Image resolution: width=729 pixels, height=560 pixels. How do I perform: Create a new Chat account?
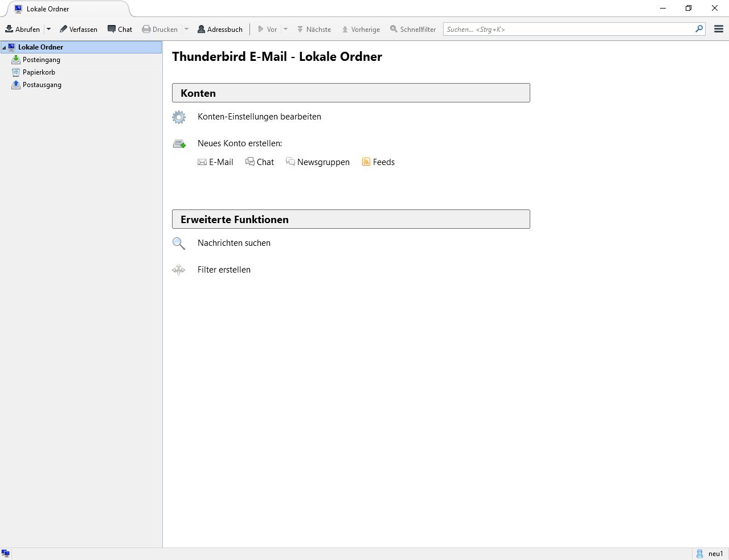click(265, 162)
